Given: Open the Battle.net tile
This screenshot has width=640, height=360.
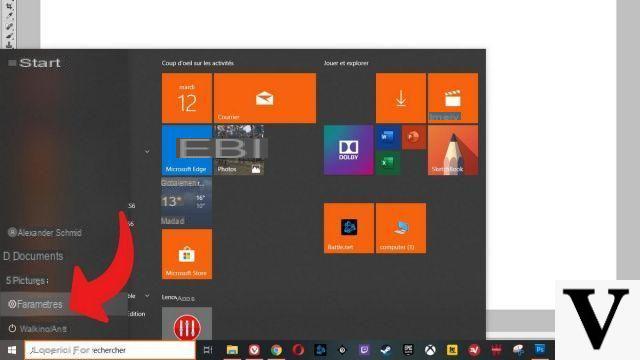Looking at the screenshot, I should click(349, 228).
